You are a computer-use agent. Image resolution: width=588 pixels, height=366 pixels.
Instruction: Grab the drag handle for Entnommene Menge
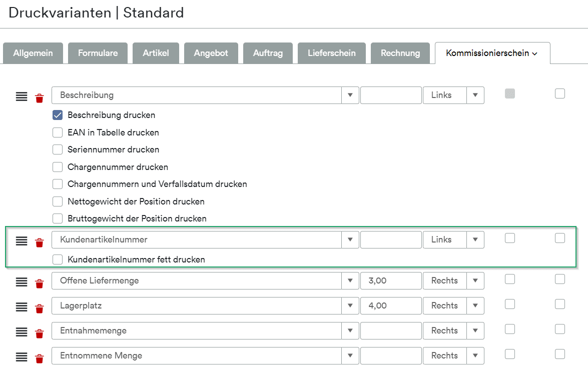[x=21, y=356]
